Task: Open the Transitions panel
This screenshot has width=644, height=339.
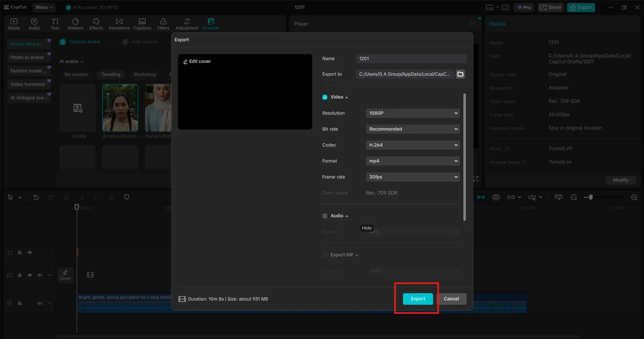Action: coord(119,24)
